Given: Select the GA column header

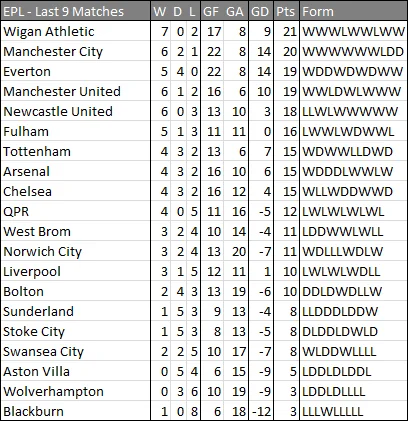Looking at the screenshot, I should pos(235,12).
